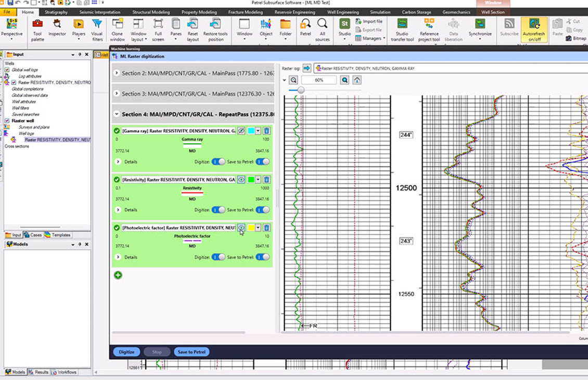Add a new curve with green plus
This screenshot has width=588, height=380.
[x=118, y=275]
